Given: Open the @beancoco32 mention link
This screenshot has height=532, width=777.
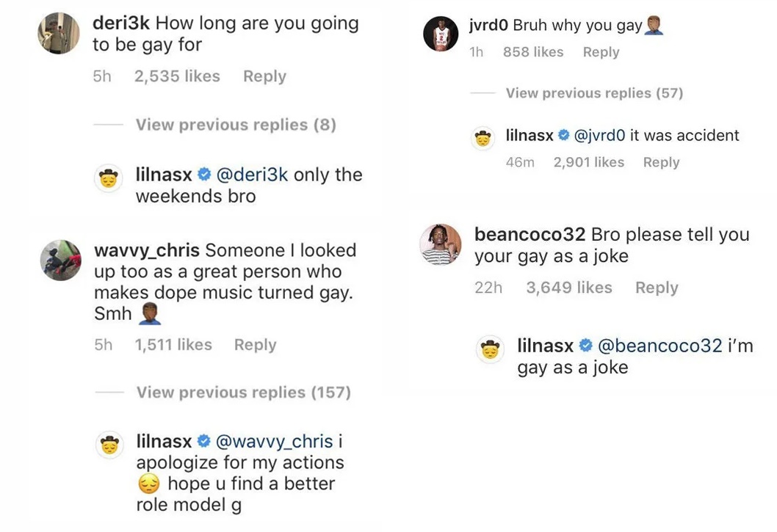Looking at the screenshot, I should click(x=660, y=346).
